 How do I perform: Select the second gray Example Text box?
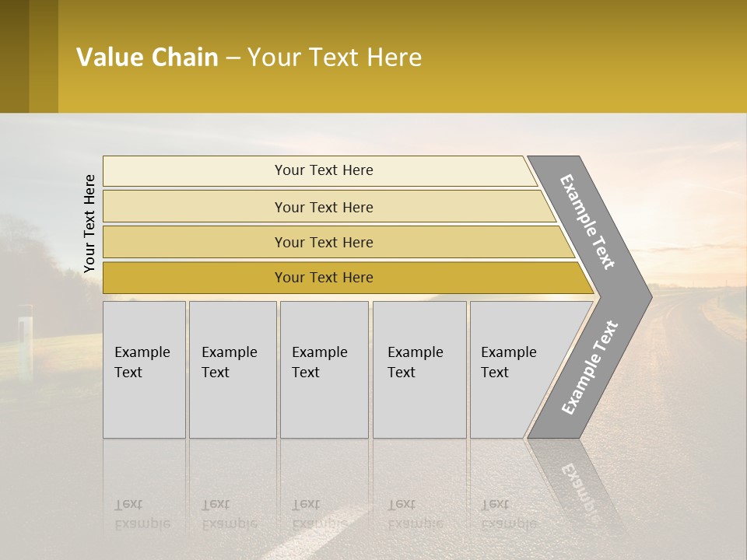tap(232, 369)
